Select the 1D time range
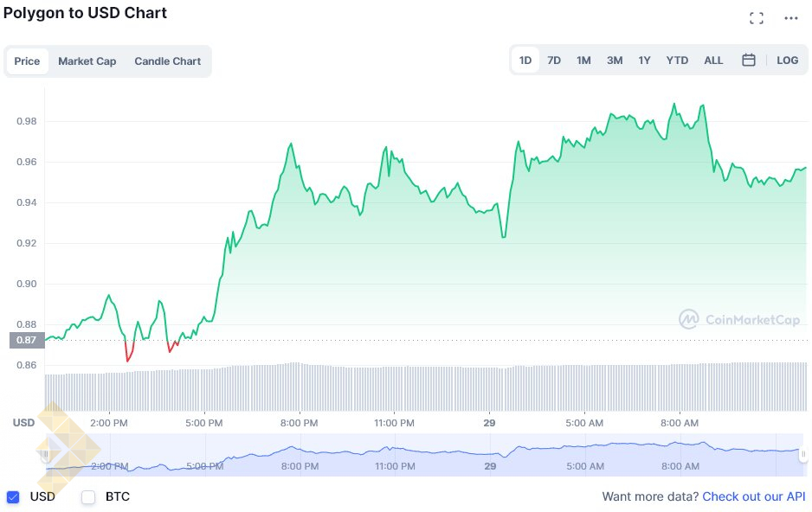This screenshot has width=812, height=512. 525,61
